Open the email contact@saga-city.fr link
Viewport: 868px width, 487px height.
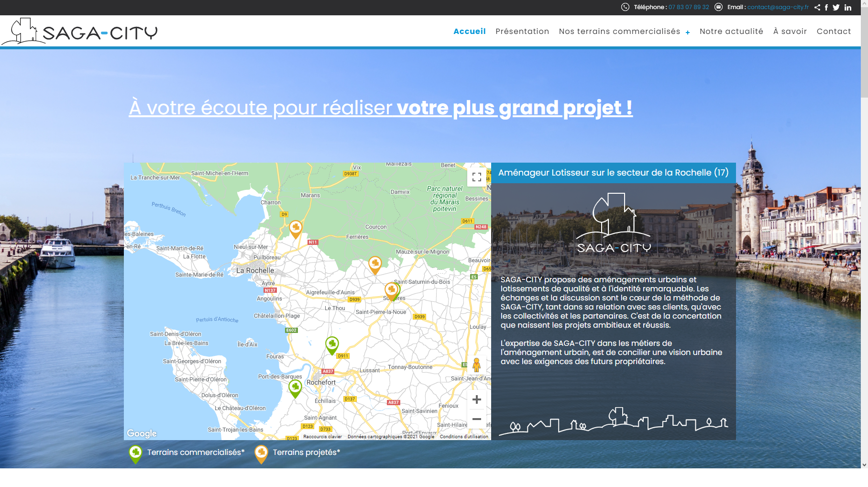[778, 7]
